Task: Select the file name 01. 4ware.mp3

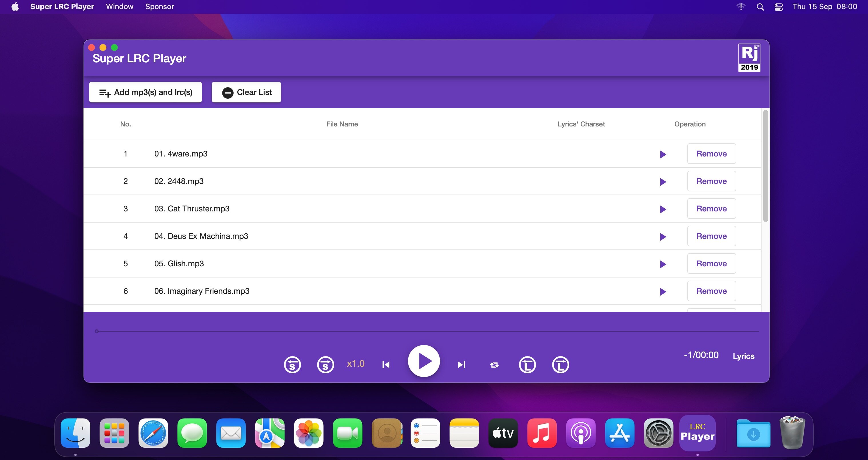Action: tap(181, 154)
